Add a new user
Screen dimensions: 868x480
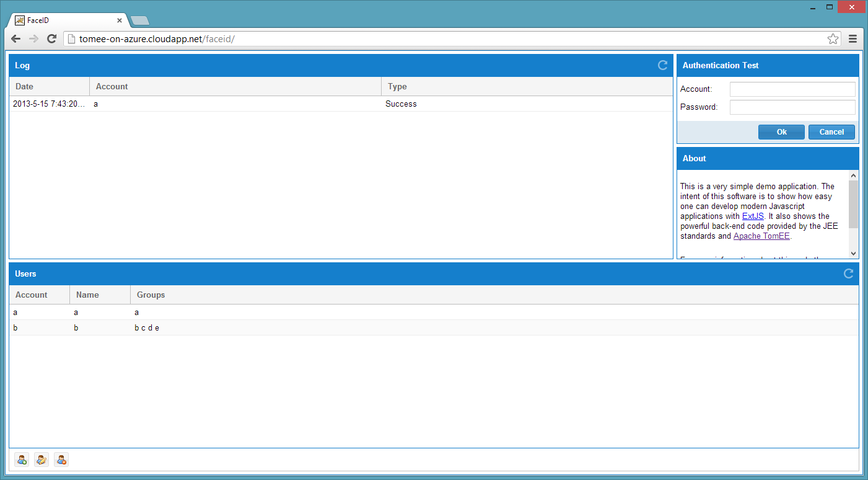[x=21, y=459]
